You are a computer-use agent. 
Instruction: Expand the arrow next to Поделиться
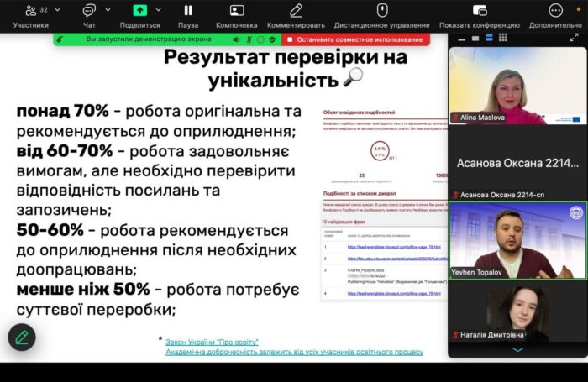[x=158, y=10]
